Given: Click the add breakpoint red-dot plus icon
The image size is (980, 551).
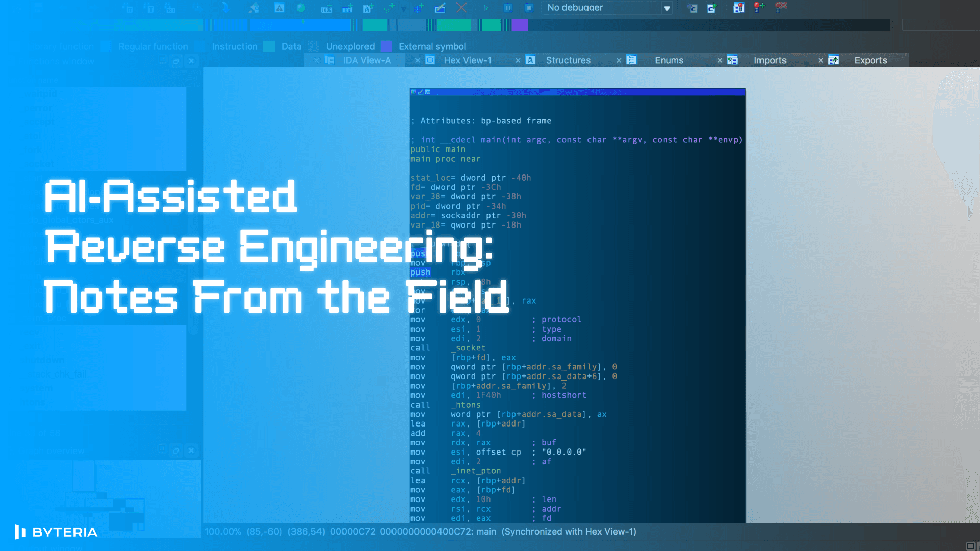Looking at the screenshot, I should click(x=759, y=7).
